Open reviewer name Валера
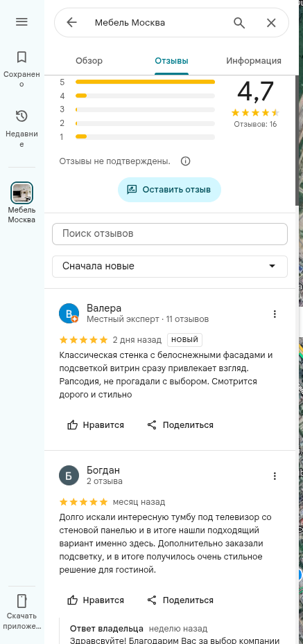The image size is (303, 644). (x=104, y=308)
